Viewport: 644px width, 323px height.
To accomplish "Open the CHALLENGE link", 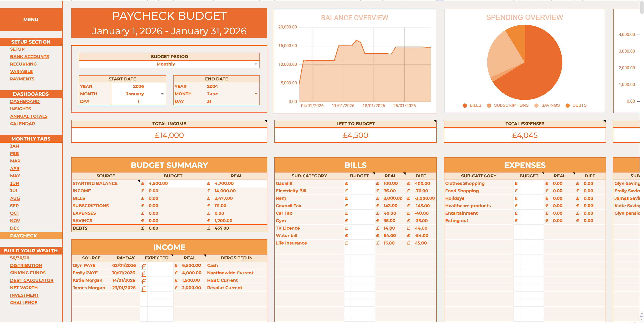I will click(x=24, y=303).
